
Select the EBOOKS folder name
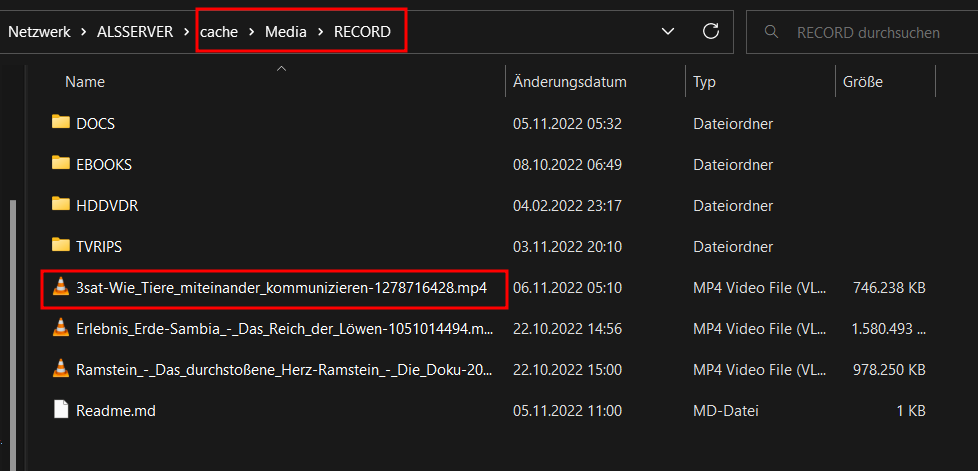[104, 165]
